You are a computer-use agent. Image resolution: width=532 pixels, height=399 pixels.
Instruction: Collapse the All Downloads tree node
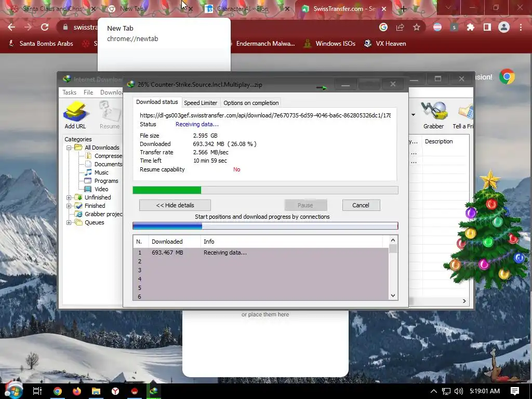(x=69, y=148)
